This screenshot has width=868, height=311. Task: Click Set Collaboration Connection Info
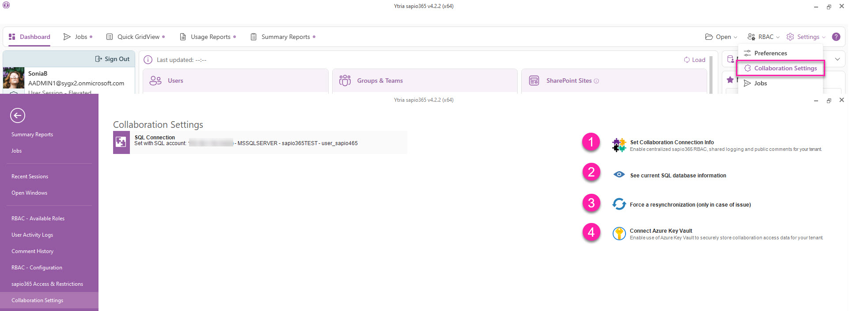tap(672, 142)
